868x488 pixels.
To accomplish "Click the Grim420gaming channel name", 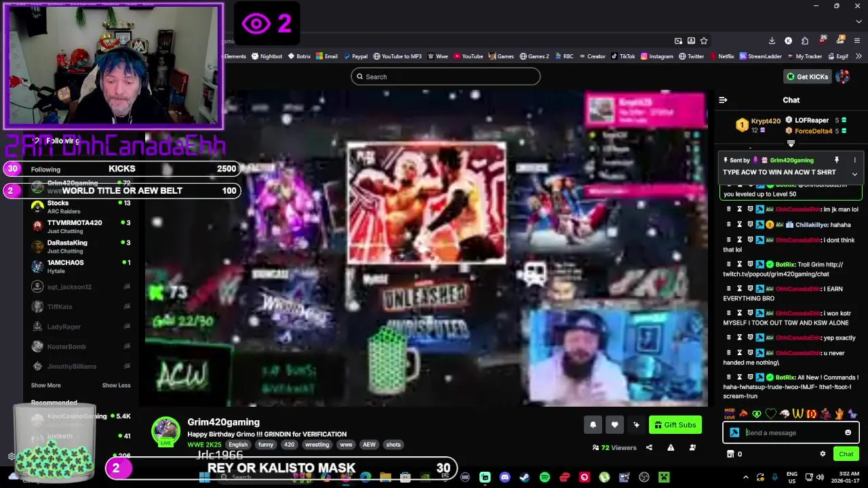I will pyautogui.click(x=223, y=422).
